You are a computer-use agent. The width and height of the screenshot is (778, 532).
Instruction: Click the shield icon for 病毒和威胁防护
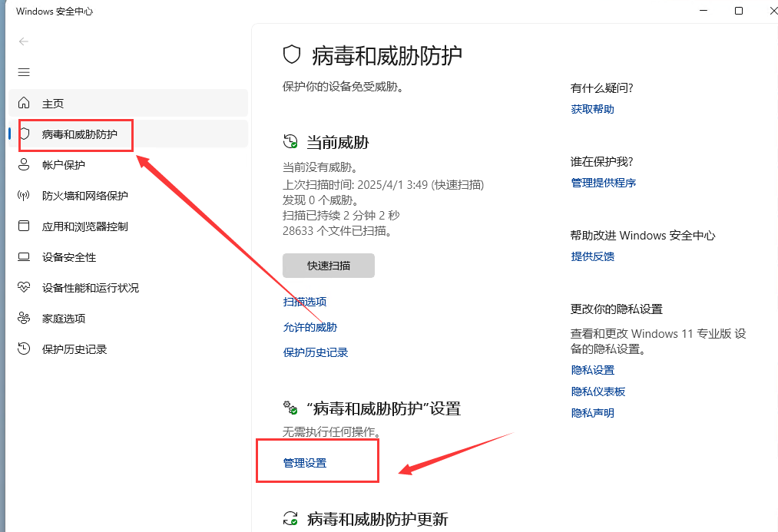point(25,134)
